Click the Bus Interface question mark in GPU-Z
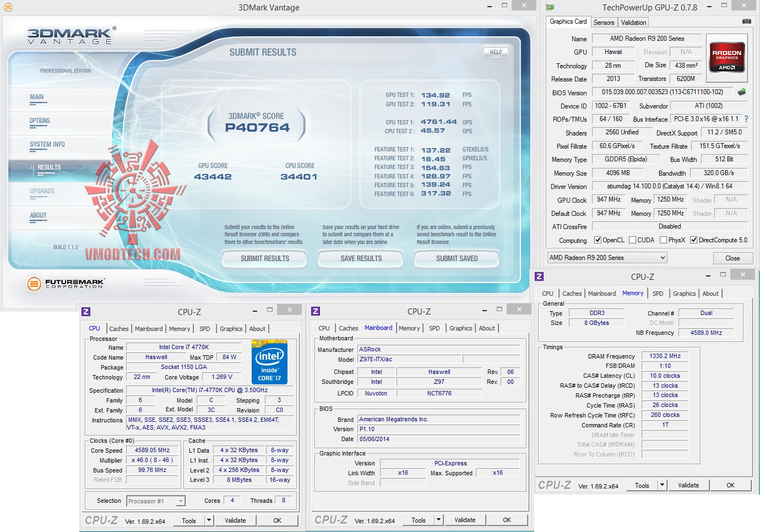This screenshot has width=760, height=532. [746, 119]
